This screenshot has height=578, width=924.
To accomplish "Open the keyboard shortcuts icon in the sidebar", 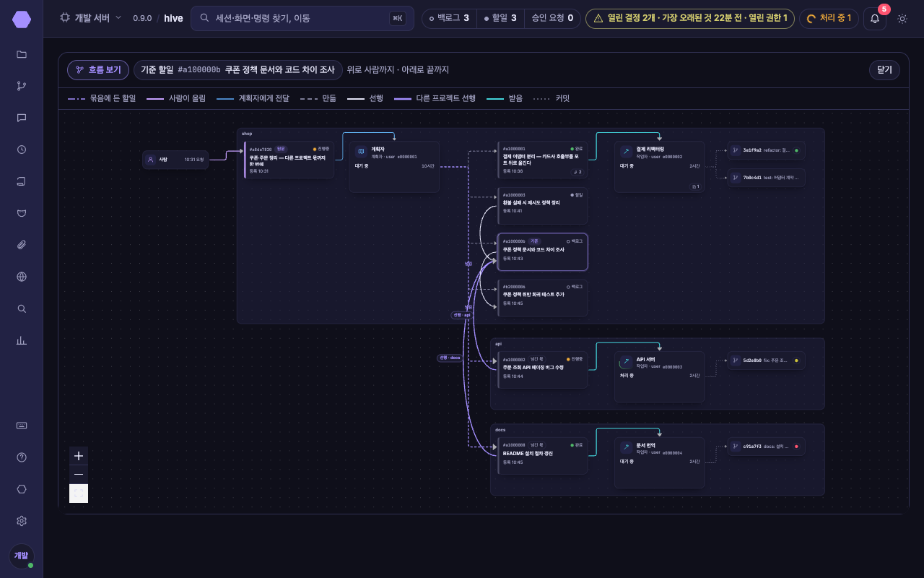I will (x=22, y=426).
